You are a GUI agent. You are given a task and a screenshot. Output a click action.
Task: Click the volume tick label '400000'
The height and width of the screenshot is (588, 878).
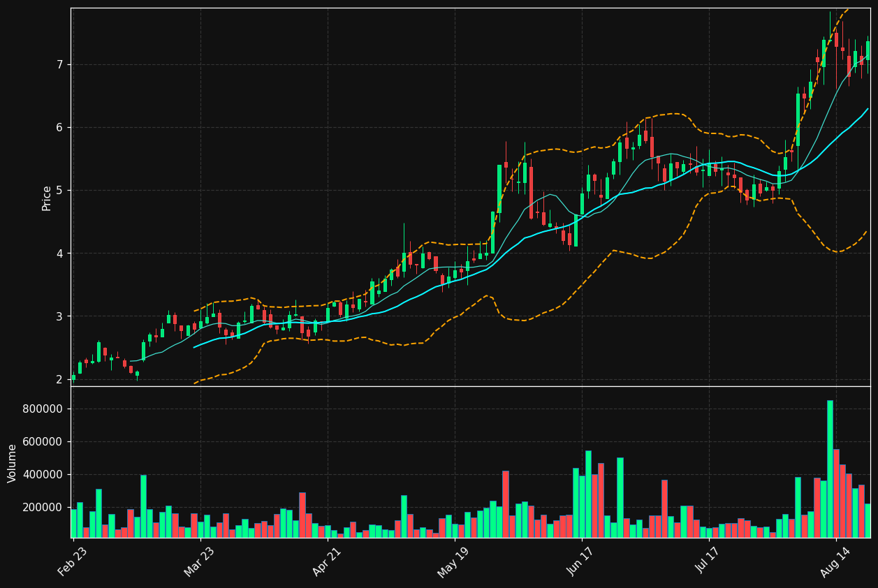tap(43, 475)
